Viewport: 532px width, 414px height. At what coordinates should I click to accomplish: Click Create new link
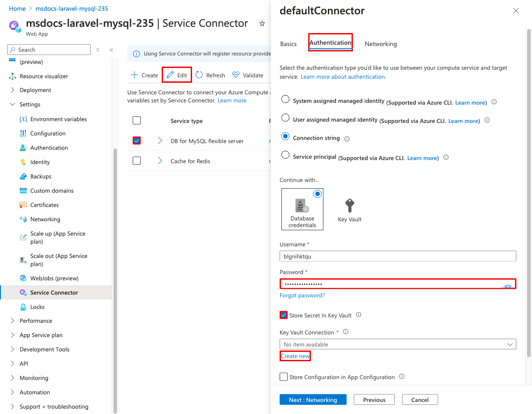click(295, 356)
